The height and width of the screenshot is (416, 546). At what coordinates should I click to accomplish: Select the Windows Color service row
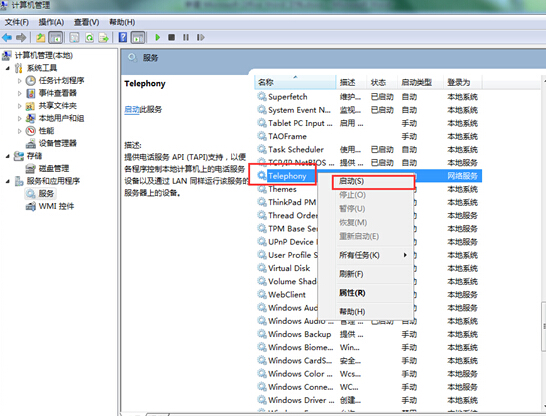tap(369, 374)
